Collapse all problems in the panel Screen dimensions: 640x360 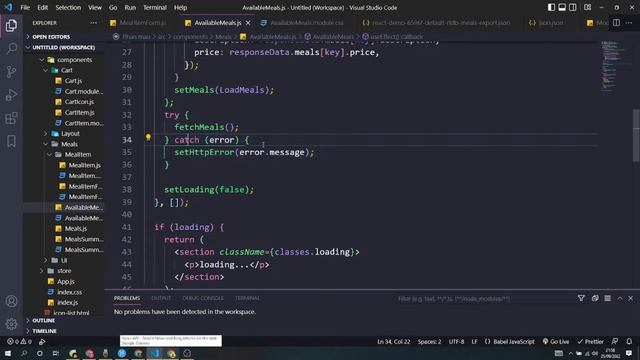pyautogui.click(x=595, y=298)
